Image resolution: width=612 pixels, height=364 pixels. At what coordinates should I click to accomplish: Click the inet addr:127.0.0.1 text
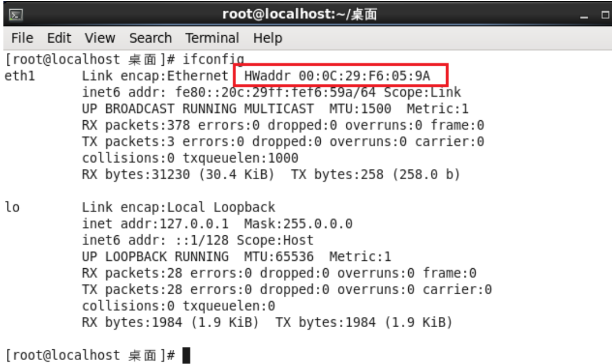click(156, 224)
